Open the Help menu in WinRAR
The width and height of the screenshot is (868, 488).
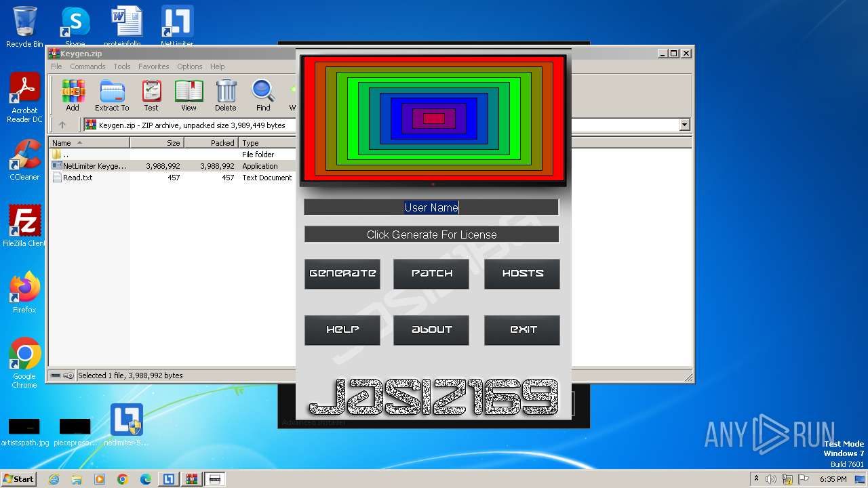[217, 66]
